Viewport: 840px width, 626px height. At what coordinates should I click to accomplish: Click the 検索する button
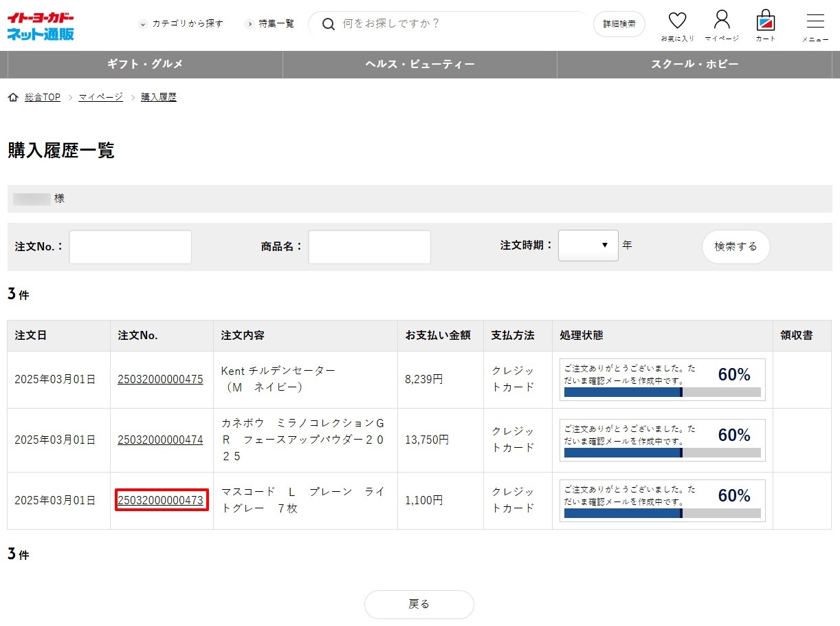click(736, 246)
